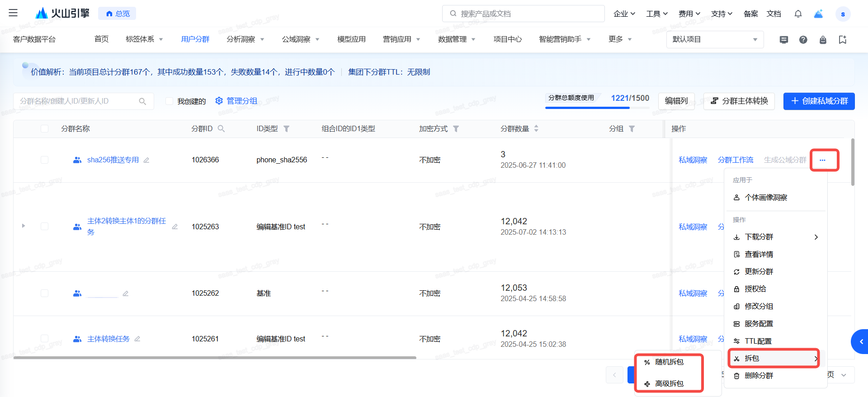Click edit pencil next to sha256推送专用
The width and height of the screenshot is (868, 397).
146,160
